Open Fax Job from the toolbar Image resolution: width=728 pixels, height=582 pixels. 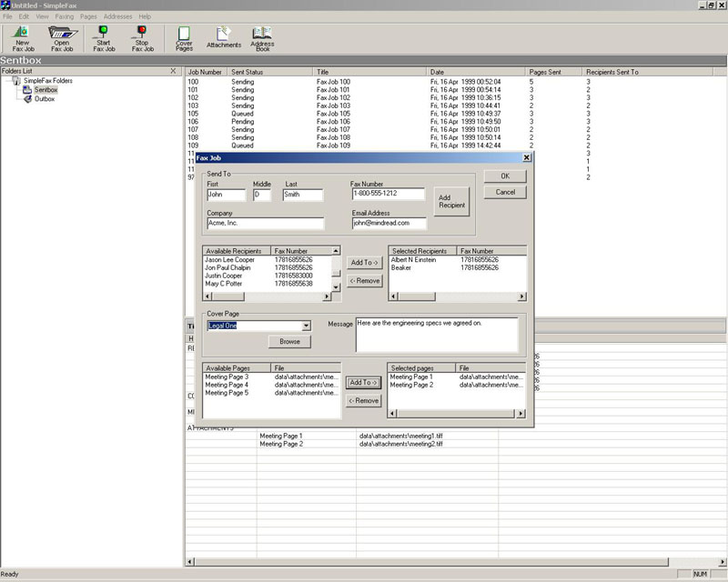pos(62,38)
